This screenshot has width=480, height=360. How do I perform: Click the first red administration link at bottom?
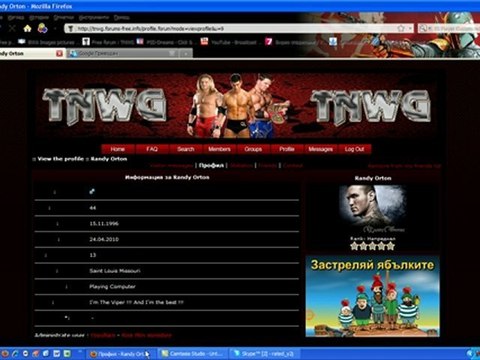click(x=103, y=335)
